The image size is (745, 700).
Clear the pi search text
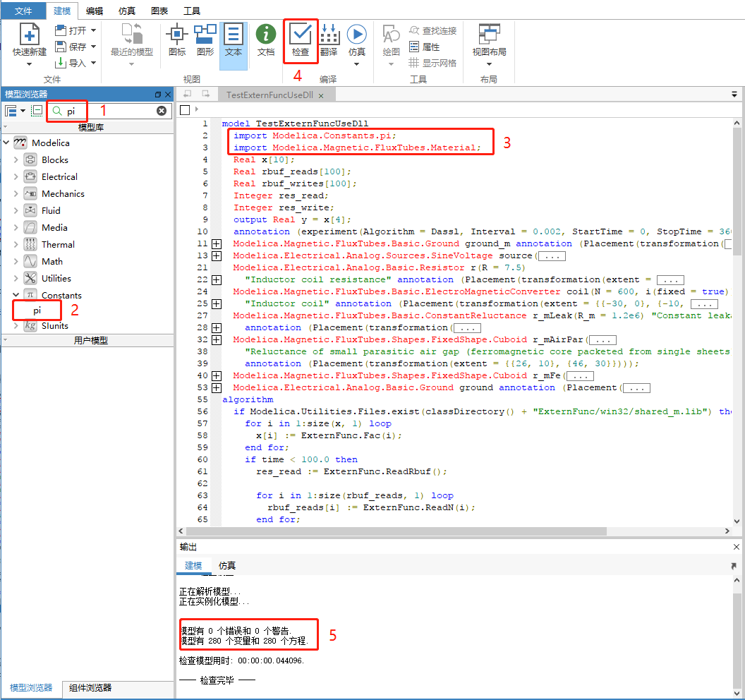(162, 111)
